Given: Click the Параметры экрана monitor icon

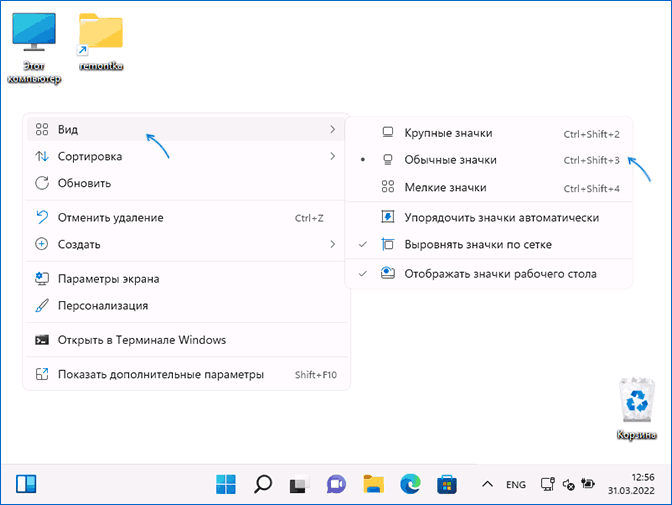Looking at the screenshot, I should pos(42,279).
